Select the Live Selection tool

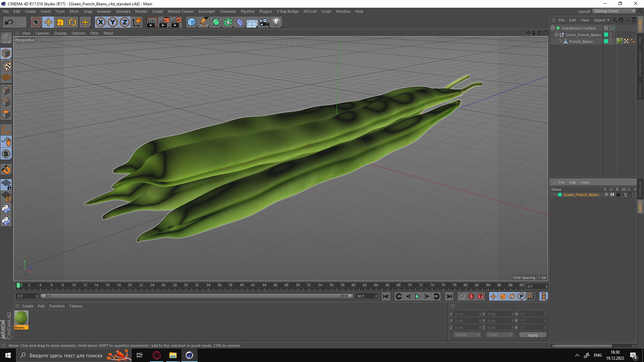click(36, 22)
